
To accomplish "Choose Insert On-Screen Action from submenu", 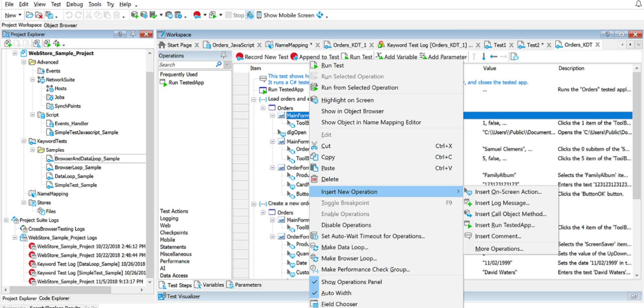I will (508, 191).
